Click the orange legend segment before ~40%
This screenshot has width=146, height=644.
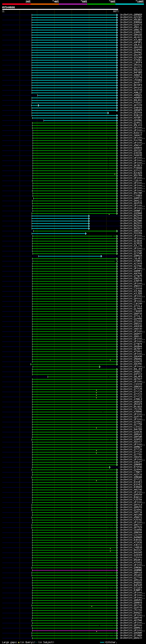(x=45, y=4)
